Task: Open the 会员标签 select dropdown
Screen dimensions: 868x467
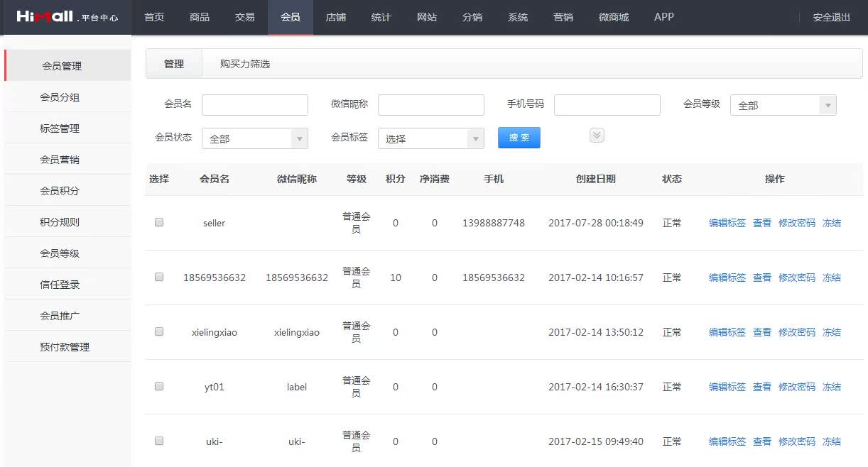Action: [x=430, y=138]
